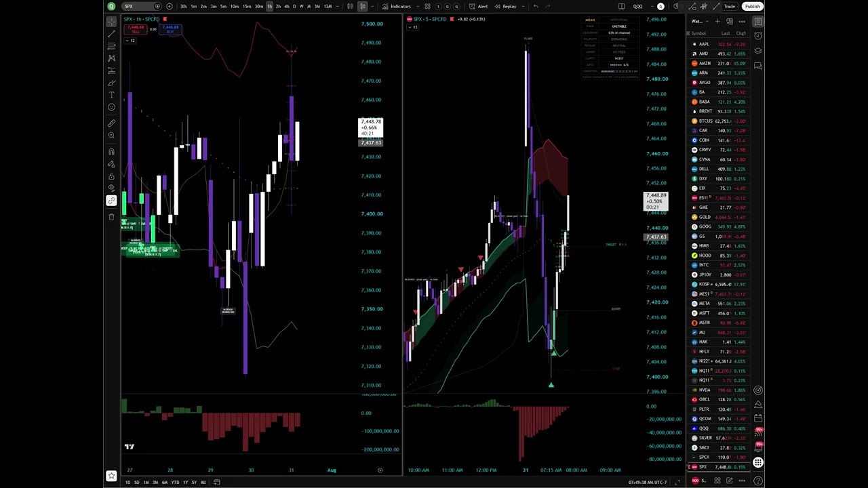The height and width of the screenshot is (488, 868).
Task: Click the Trade button
Action: [730, 6]
